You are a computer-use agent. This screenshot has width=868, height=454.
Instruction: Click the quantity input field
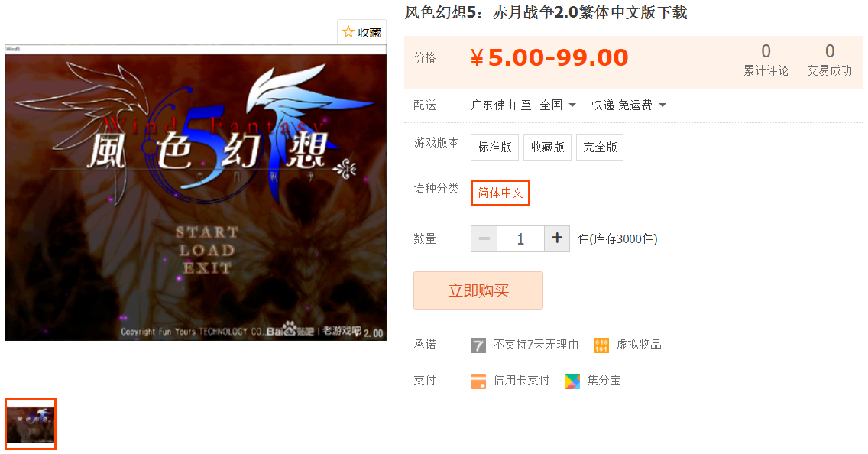(520, 238)
